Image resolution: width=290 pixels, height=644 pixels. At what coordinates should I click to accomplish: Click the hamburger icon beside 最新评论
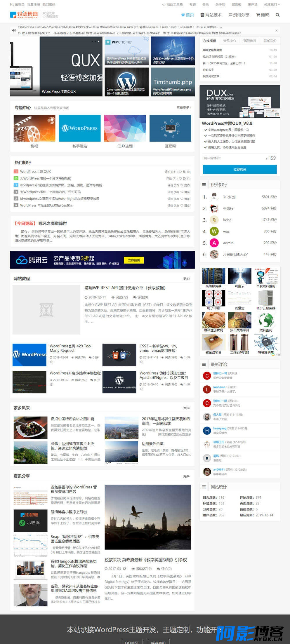click(204, 364)
